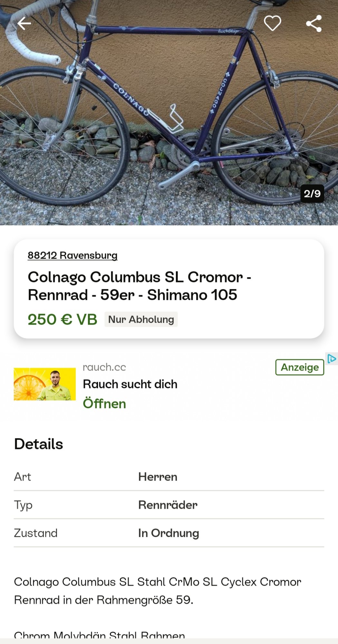Click the AdChoices triangle icon
Image resolution: width=338 pixels, height=644 pixels.
[332, 359]
